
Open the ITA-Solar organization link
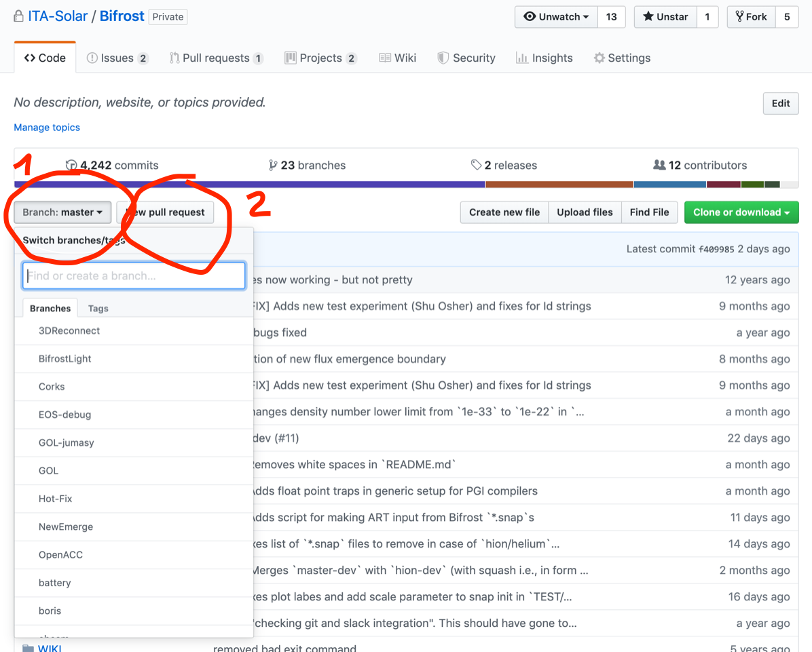click(x=58, y=16)
